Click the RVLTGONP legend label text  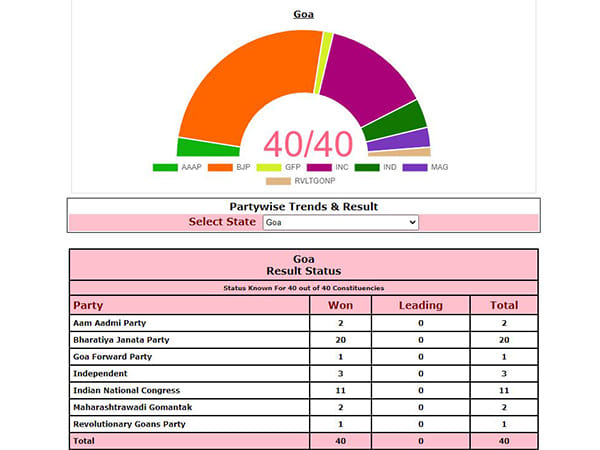[315, 181]
